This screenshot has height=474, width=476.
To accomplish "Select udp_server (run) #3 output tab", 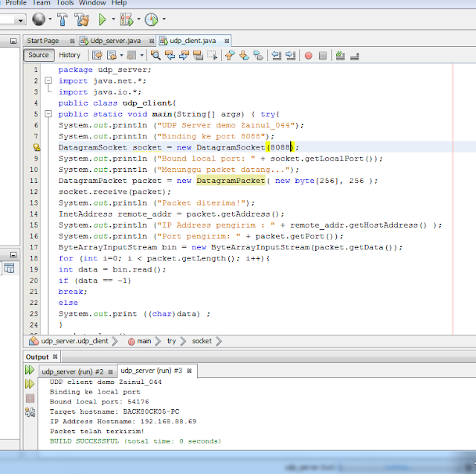I will (152, 371).
